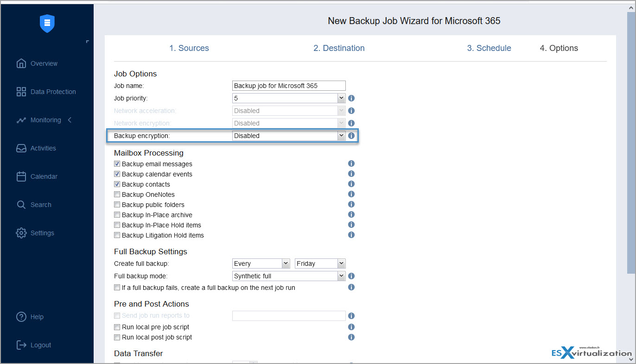Open Overview in the sidebar
The height and width of the screenshot is (364, 636).
44,63
